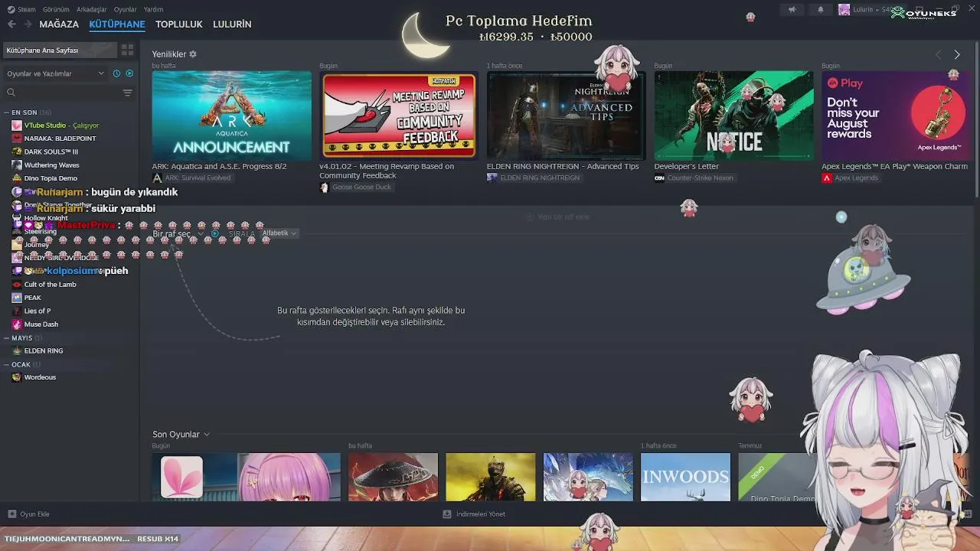Open Counter-Strike Nexon Developer's Letter thumbnail
This screenshot has height=551, width=980.
click(734, 116)
